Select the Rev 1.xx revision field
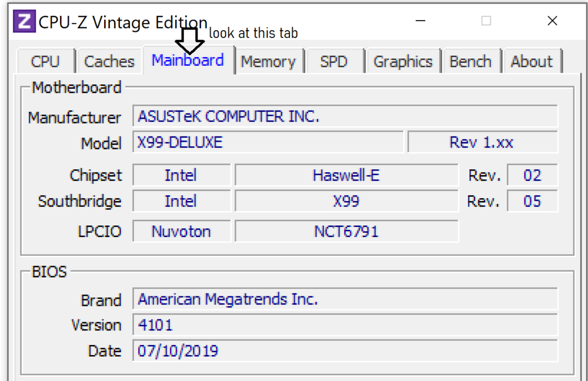588x381 pixels. tap(482, 142)
